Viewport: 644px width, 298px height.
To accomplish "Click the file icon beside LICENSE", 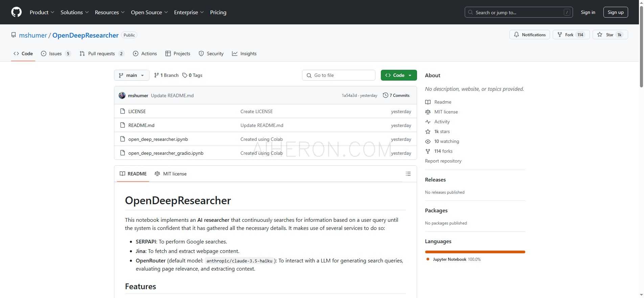I will tap(123, 111).
